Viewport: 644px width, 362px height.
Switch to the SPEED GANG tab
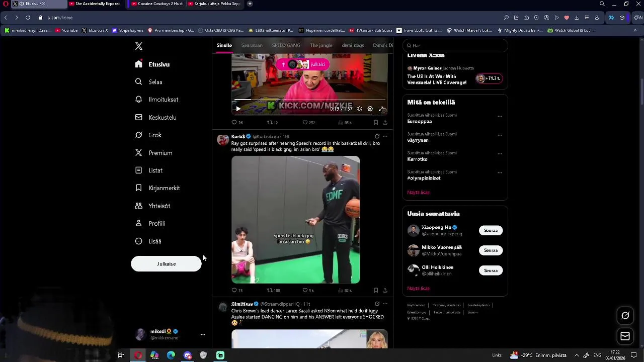pos(286,45)
